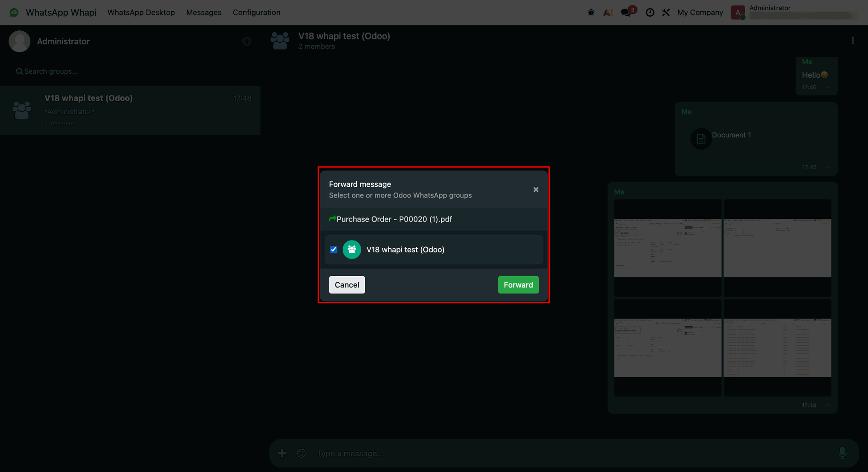The height and width of the screenshot is (472, 868).
Task: Click the chat header group avatar
Action: coord(280,41)
